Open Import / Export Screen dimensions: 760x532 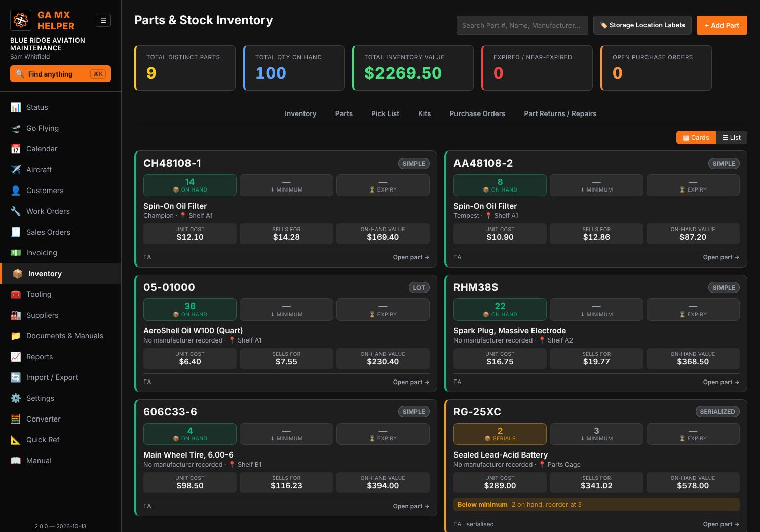[61, 377]
